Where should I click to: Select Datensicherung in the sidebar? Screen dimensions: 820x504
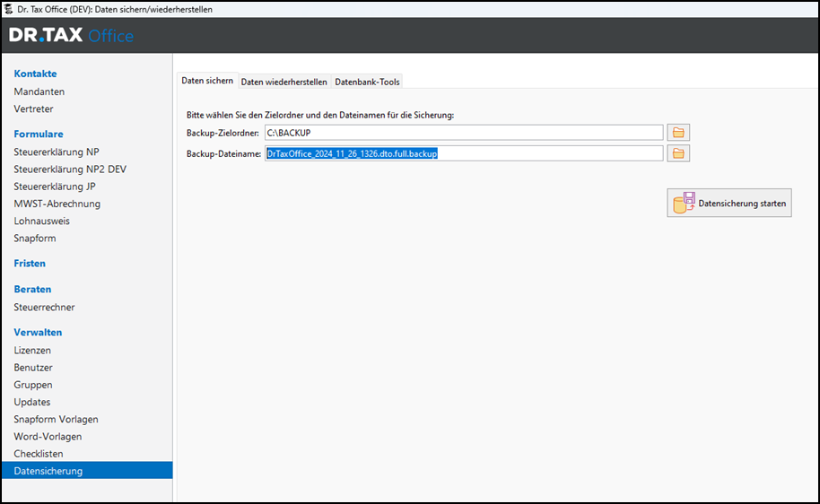pos(87,471)
